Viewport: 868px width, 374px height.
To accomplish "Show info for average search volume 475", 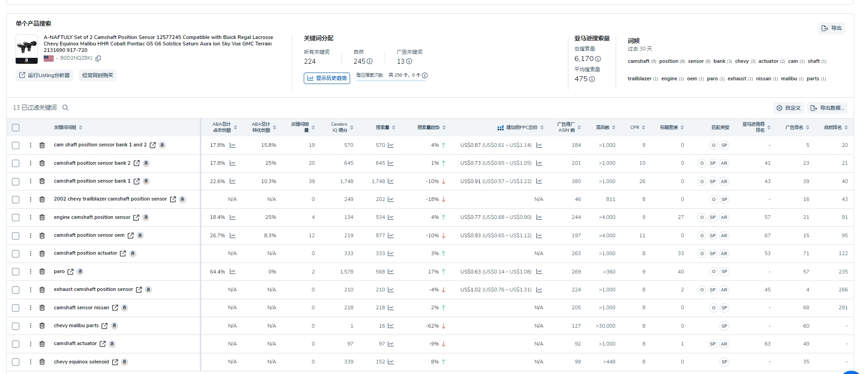I will click(592, 79).
